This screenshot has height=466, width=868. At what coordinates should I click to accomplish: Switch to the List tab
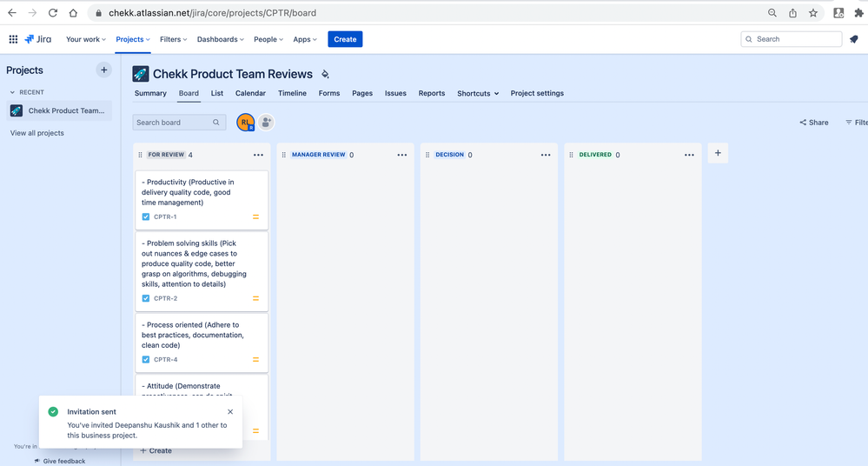tap(217, 94)
